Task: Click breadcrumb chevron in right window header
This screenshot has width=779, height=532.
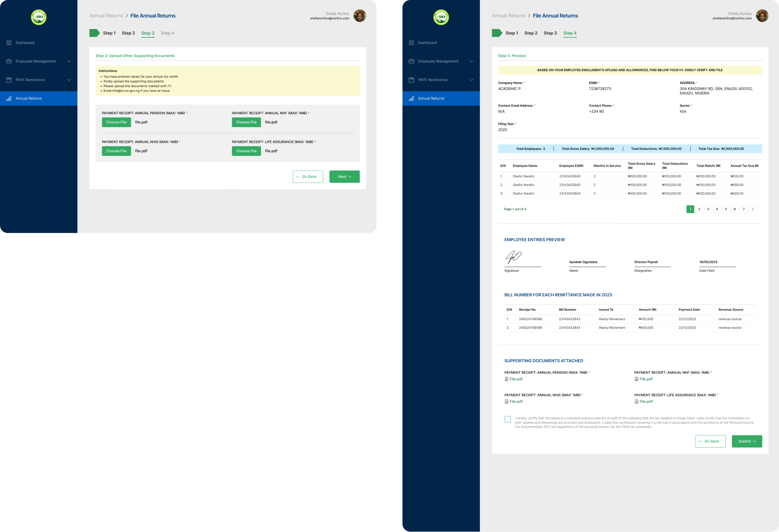Action: (x=529, y=16)
